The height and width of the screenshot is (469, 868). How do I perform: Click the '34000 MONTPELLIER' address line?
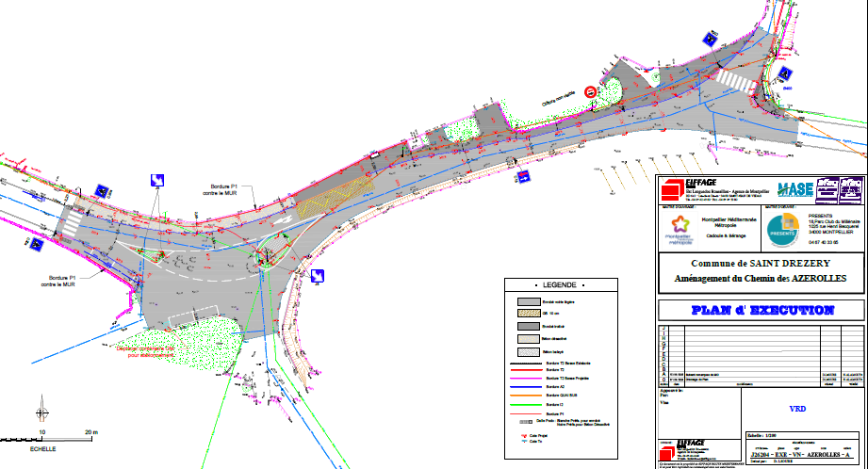[832, 233]
